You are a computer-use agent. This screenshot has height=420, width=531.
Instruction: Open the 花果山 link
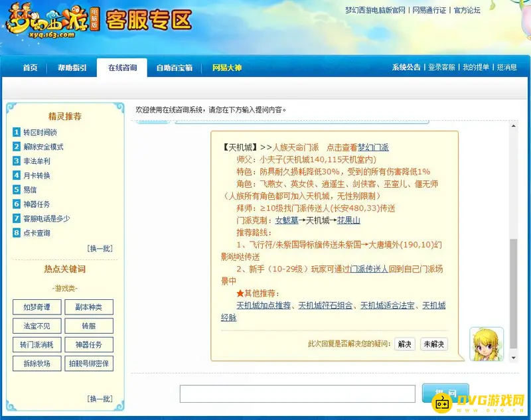click(x=348, y=221)
